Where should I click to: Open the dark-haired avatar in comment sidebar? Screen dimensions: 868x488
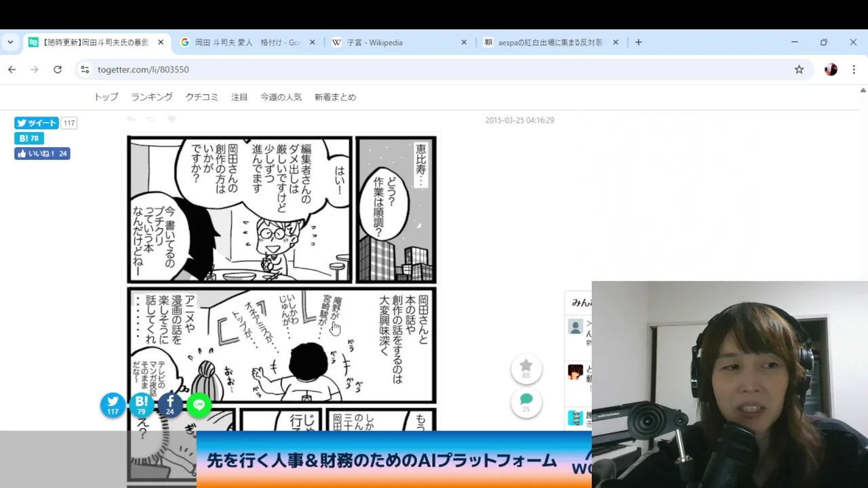pos(576,372)
